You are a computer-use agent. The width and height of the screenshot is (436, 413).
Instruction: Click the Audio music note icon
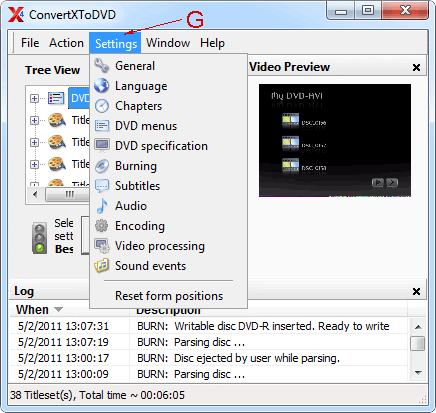(x=102, y=206)
